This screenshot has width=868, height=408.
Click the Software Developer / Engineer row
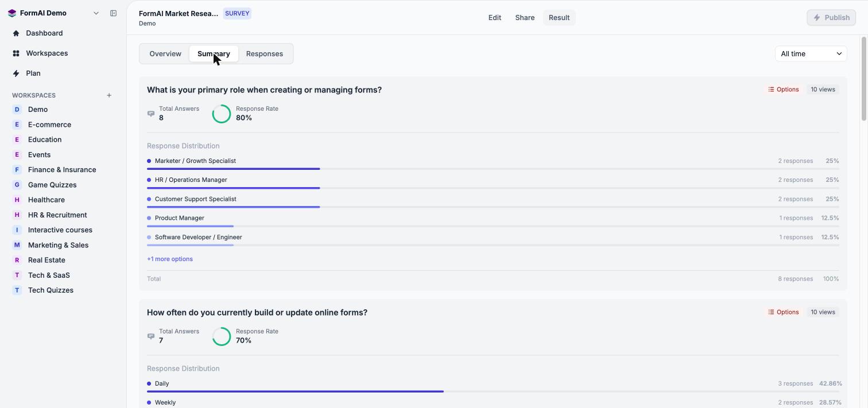[493, 239]
